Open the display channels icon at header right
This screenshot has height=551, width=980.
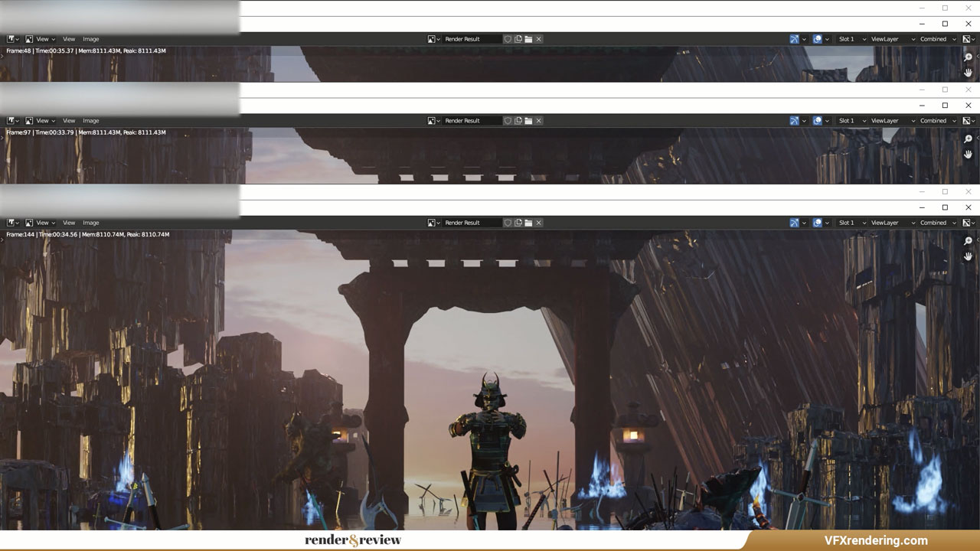coord(966,223)
